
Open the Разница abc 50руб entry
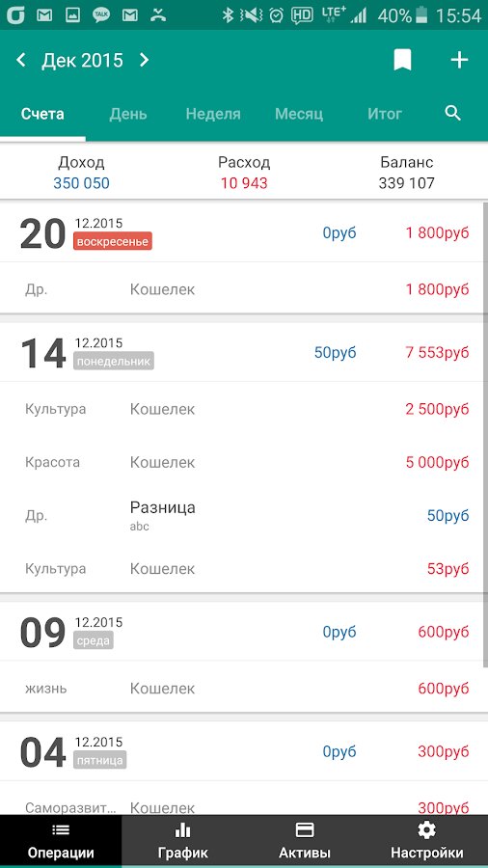244,515
